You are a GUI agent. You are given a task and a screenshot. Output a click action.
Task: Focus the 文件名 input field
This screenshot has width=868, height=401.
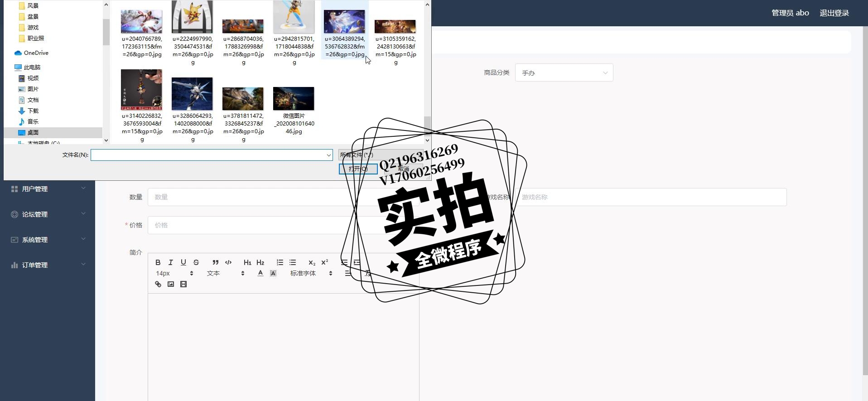click(x=208, y=155)
